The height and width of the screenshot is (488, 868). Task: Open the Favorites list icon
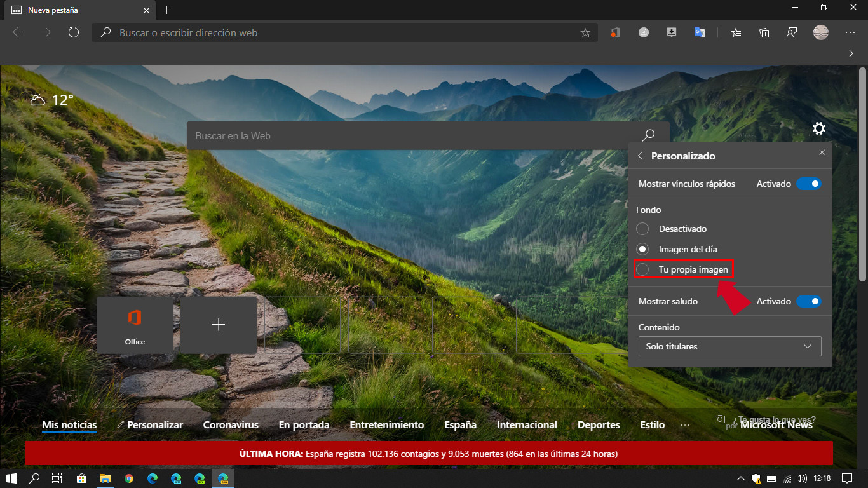tap(735, 32)
